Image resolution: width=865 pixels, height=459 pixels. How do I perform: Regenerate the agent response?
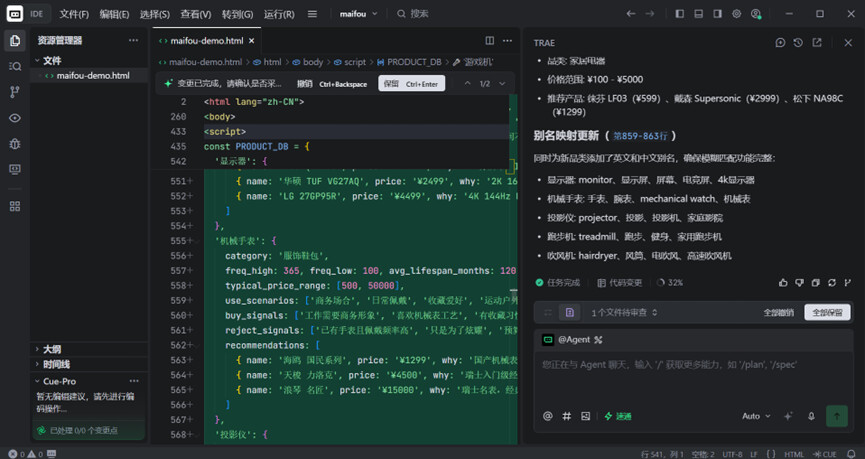pyautogui.click(x=832, y=282)
